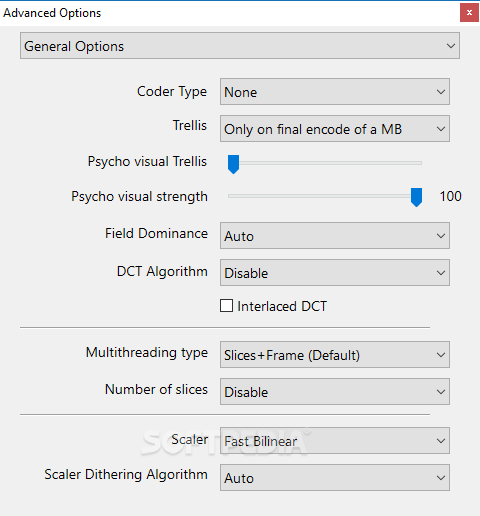This screenshot has width=480, height=516.
Task: Expand the Coder Type dropdown
Action: (x=335, y=92)
